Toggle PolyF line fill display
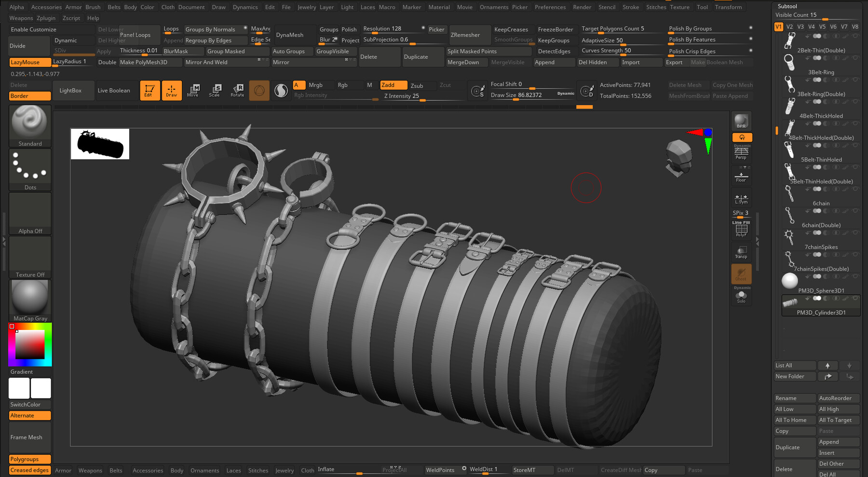This screenshot has width=868, height=477. (741, 229)
